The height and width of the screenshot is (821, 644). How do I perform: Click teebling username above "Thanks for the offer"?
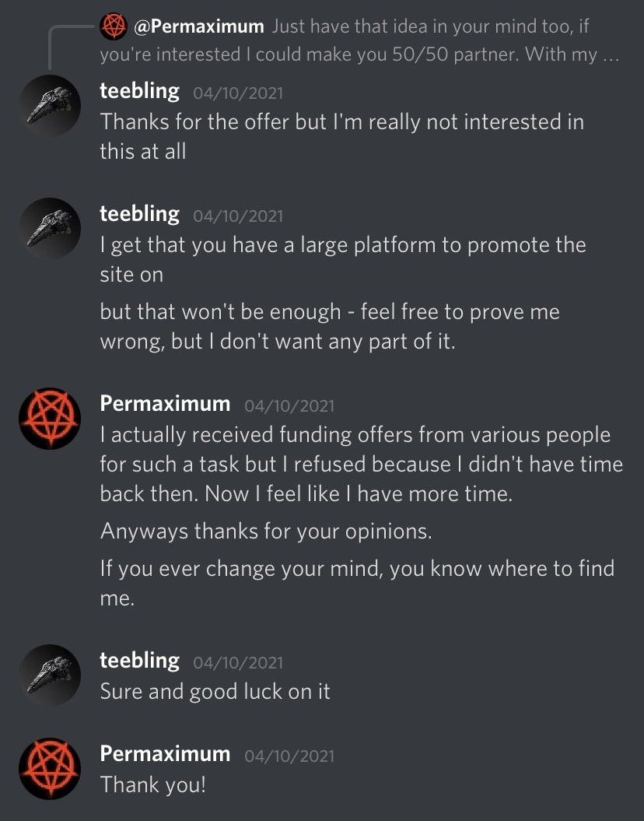(x=139, y=91)
